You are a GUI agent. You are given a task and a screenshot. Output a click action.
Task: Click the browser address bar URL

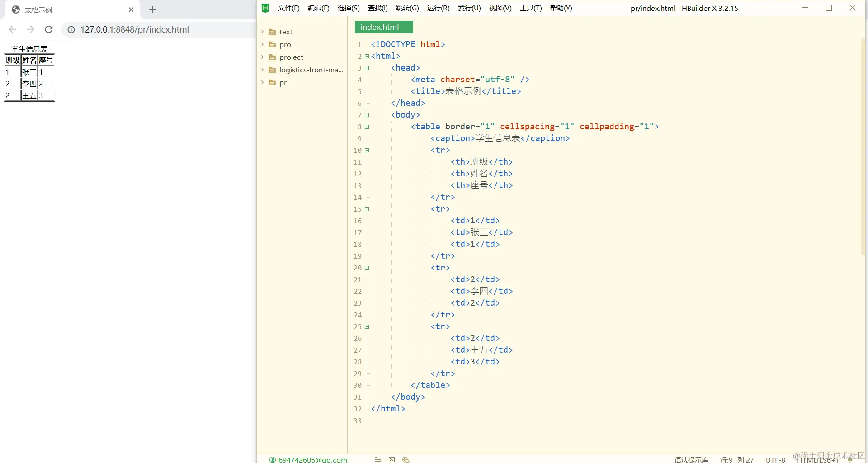point(135,29)
